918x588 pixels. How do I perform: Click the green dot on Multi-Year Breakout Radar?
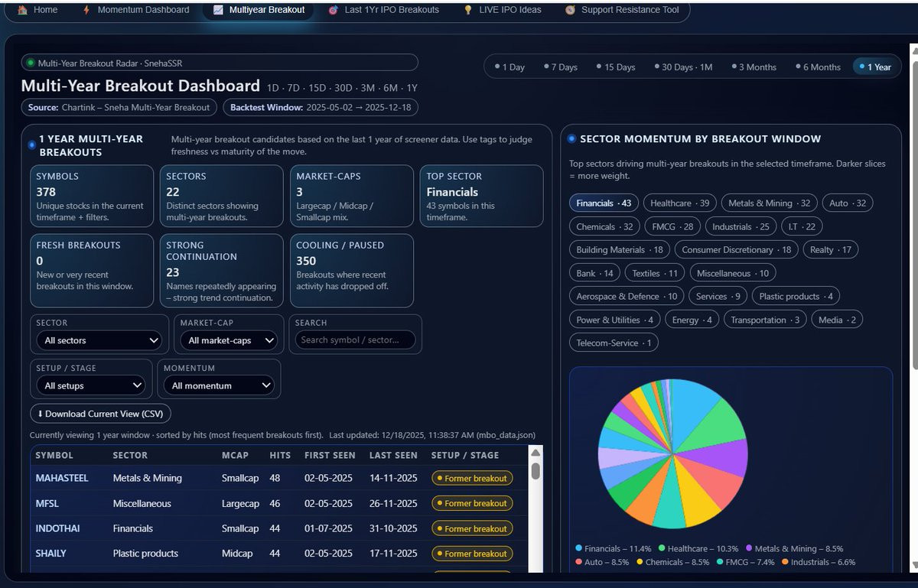(31, 63)
